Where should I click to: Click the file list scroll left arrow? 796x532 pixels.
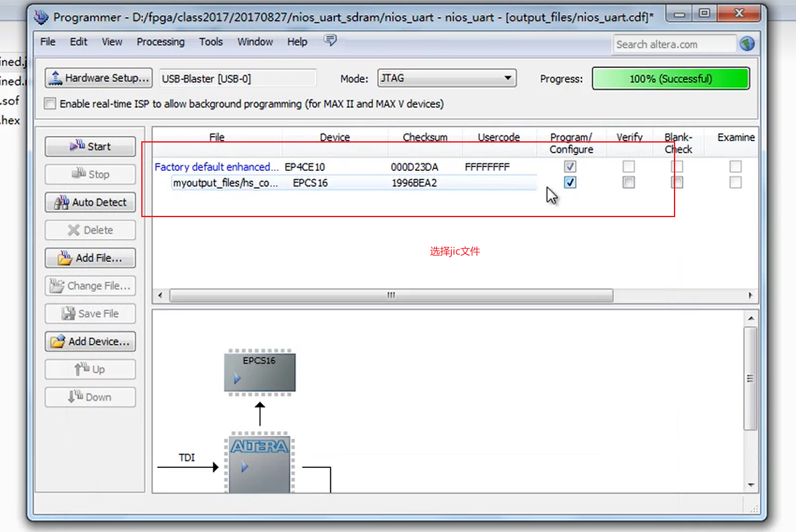[x=160, y=295]
